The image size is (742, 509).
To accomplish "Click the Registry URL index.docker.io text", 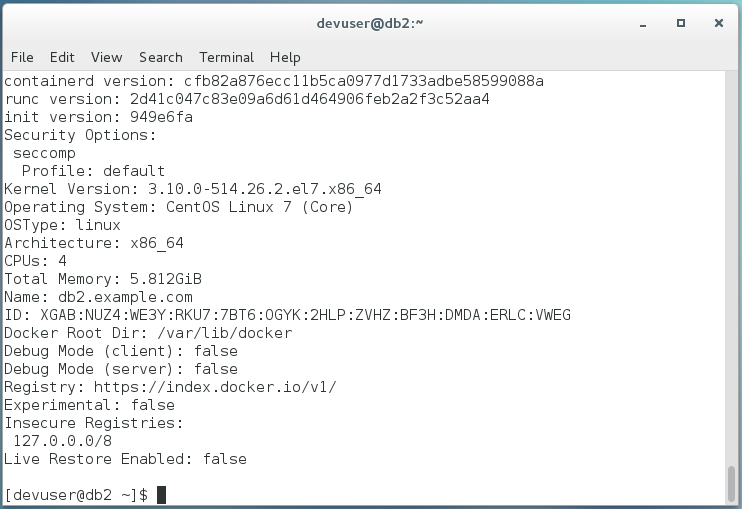I will click(215, 387).
